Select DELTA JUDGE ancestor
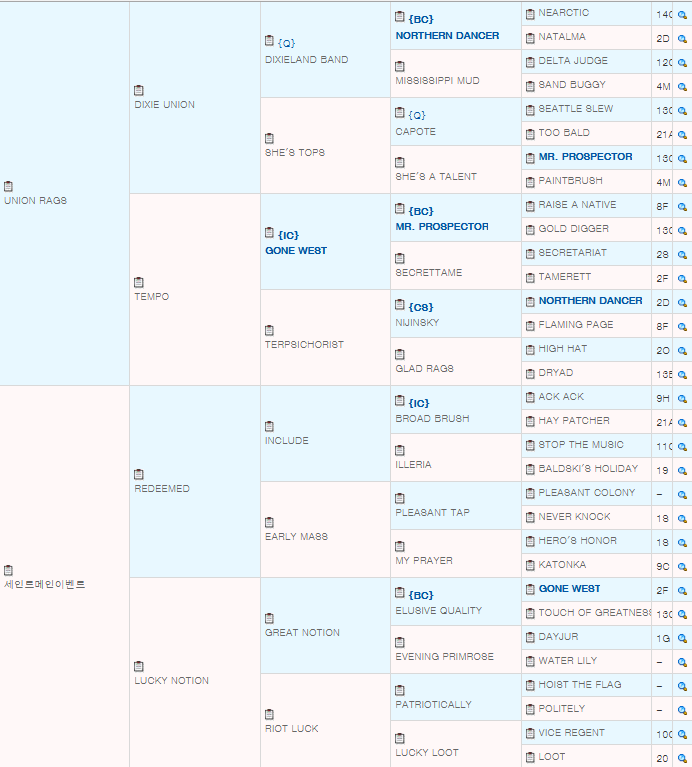692x767 pixels. click(x=573, y=61)
